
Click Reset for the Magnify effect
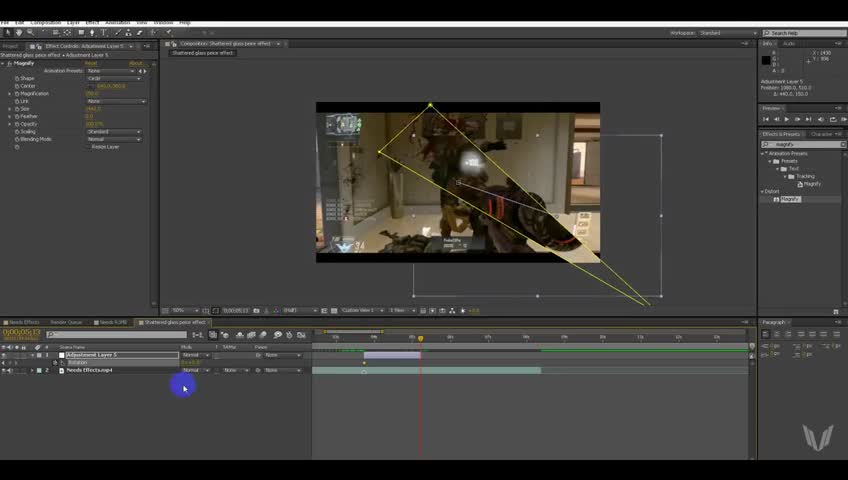pyautogui.click(x=90, y=63)
